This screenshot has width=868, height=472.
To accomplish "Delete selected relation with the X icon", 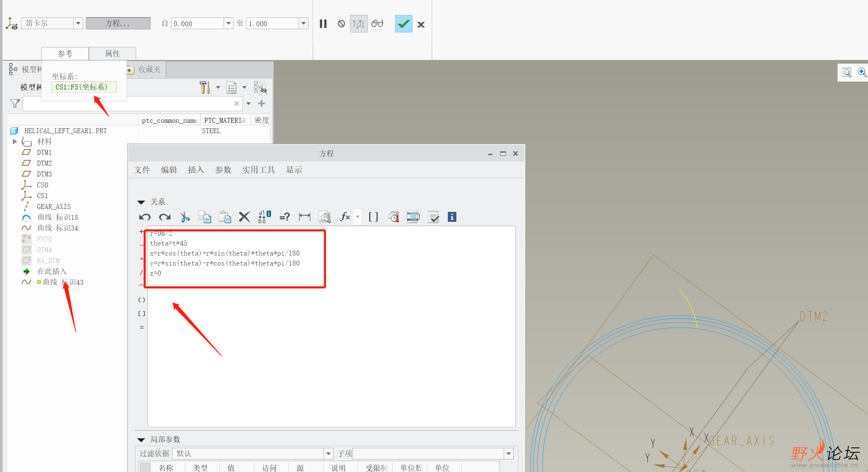I will tap(244, 217).
